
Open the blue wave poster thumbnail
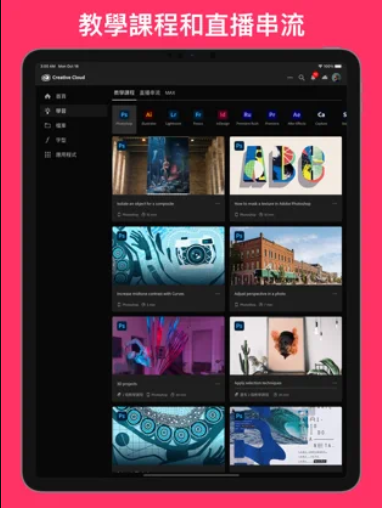[286, 436]
